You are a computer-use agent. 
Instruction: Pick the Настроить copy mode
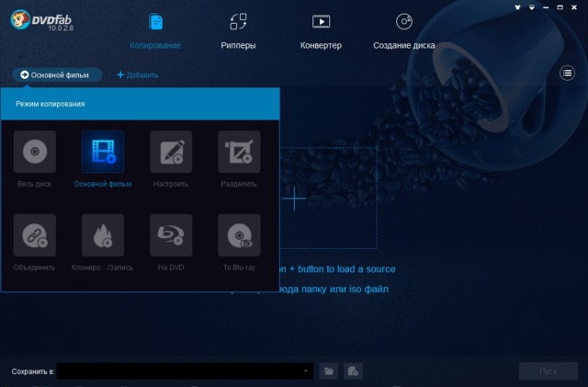171,153
